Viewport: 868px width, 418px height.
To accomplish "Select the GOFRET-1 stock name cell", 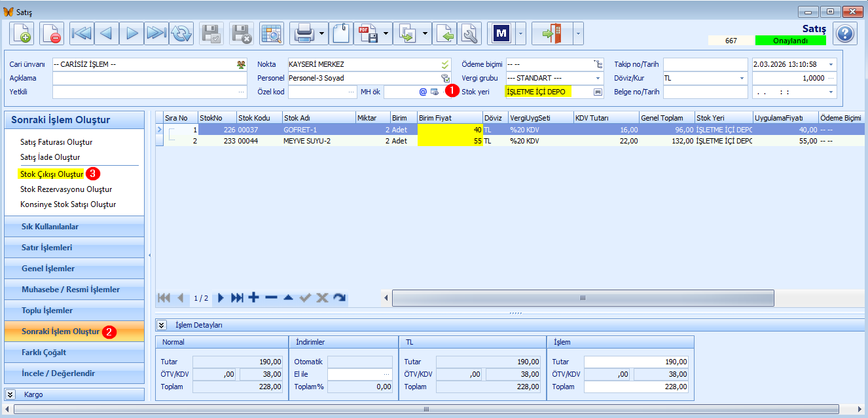I will pos(319,130).
